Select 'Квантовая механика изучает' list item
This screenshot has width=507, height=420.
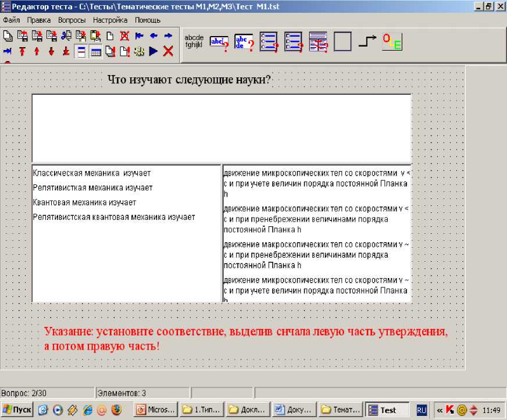tap(84, 202)
